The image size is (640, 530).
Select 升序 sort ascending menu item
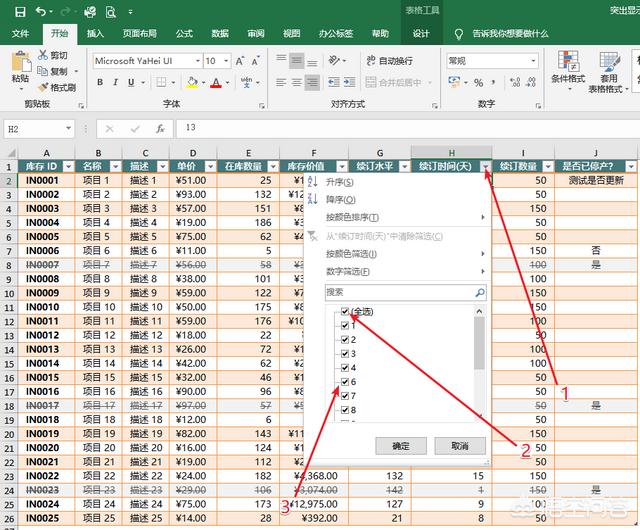[x=340, y=183]
